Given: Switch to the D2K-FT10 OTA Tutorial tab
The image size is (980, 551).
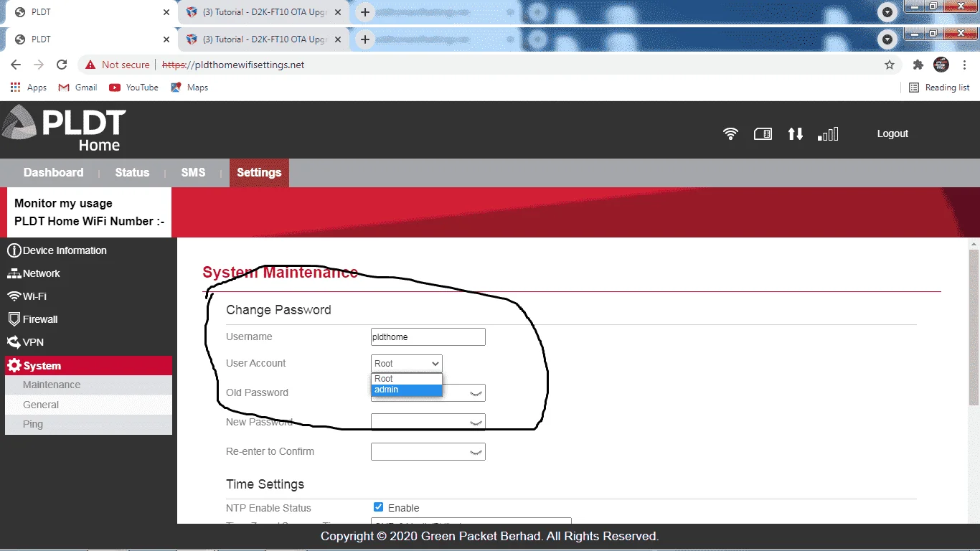Looking at the screenshot, I should [x=264, y=39].
